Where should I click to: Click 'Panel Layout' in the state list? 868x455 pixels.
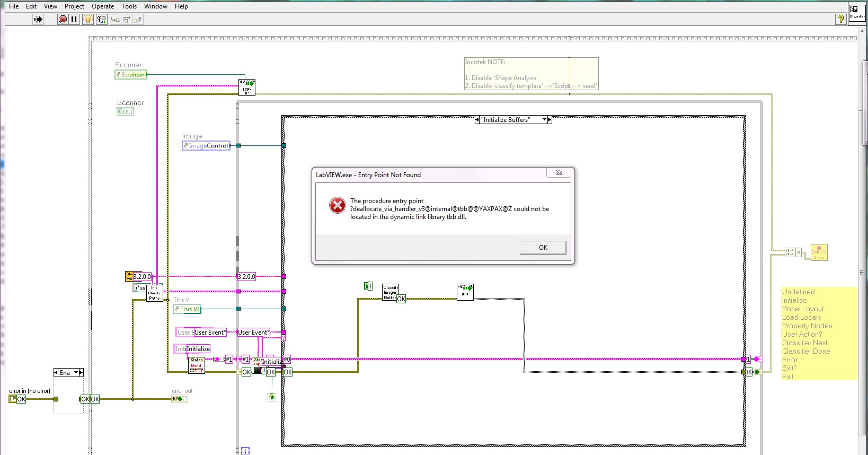(x=803, y=309)
